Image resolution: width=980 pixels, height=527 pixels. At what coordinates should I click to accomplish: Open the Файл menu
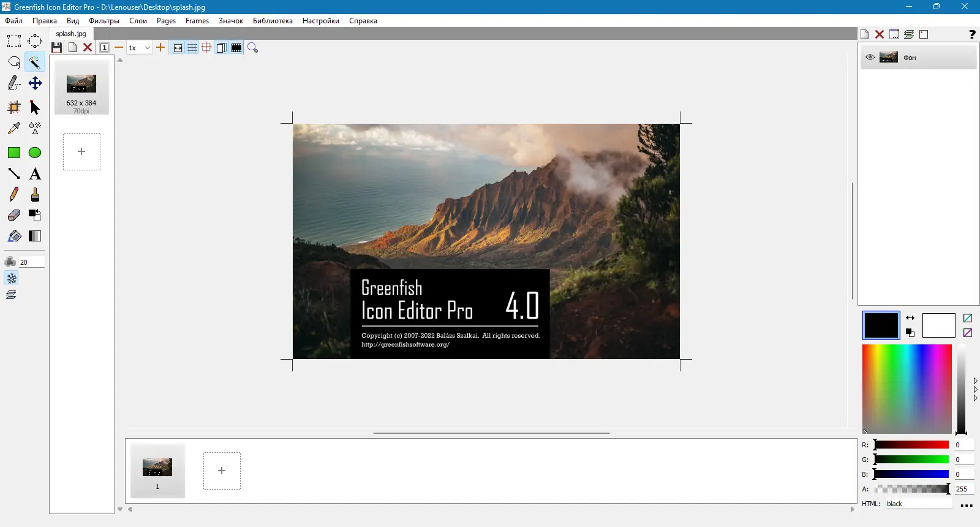(14, 21)
